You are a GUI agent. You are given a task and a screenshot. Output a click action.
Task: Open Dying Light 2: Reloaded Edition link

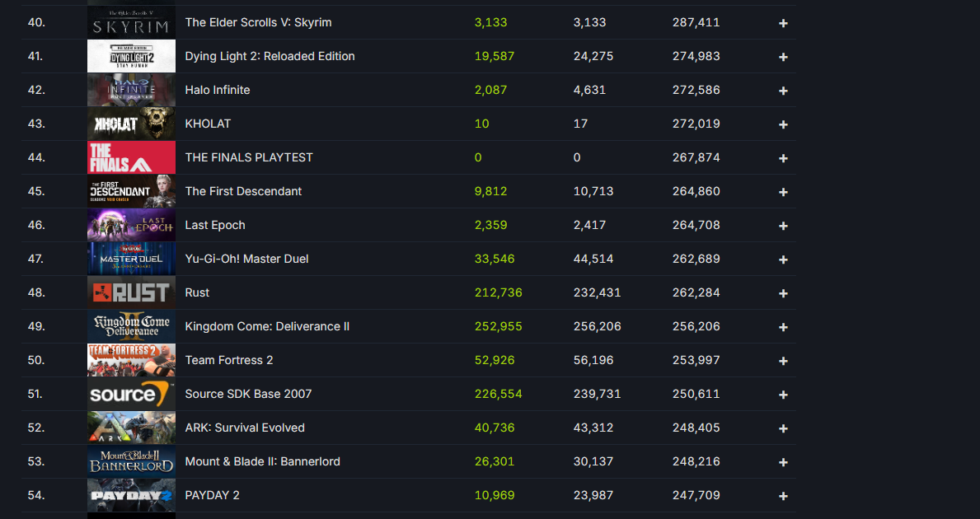[270, 56]
